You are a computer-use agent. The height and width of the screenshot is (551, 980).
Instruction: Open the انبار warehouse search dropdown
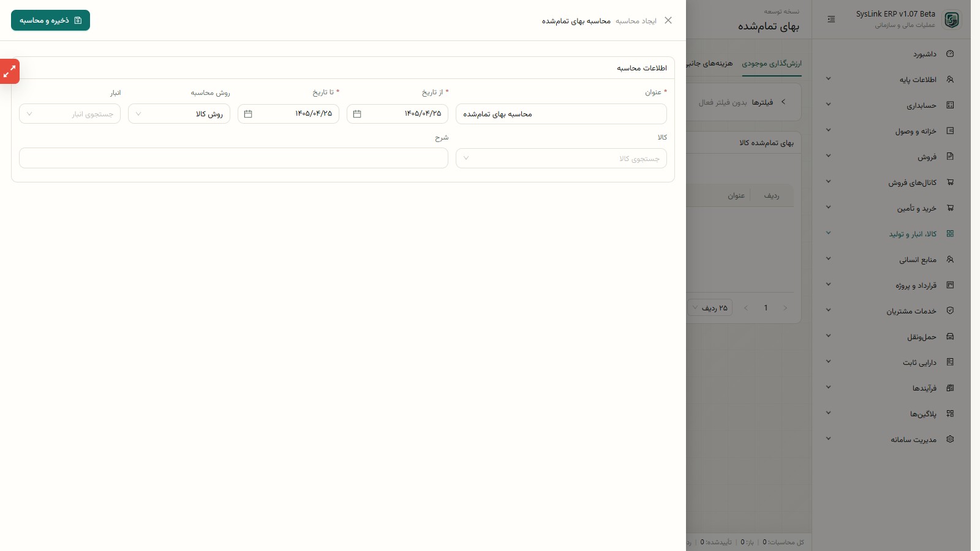(70, 114)
